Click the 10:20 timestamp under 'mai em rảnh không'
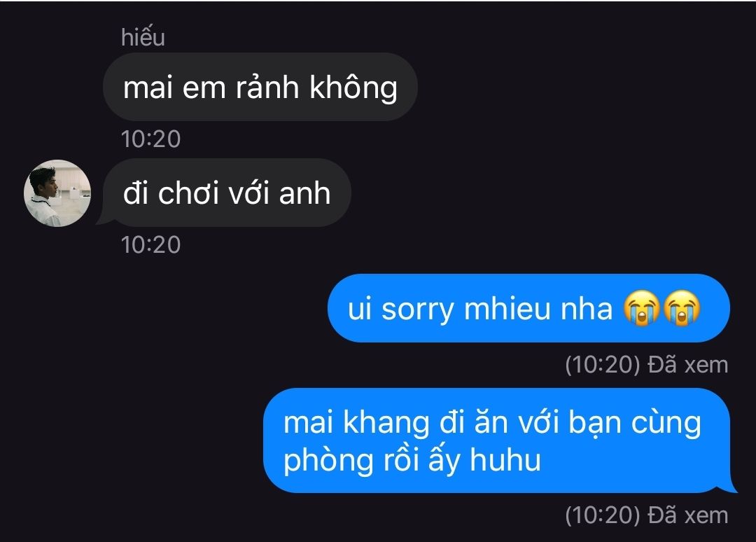Image resolution: width=756 pixels, height=542 pixels. tap(151, 139)
